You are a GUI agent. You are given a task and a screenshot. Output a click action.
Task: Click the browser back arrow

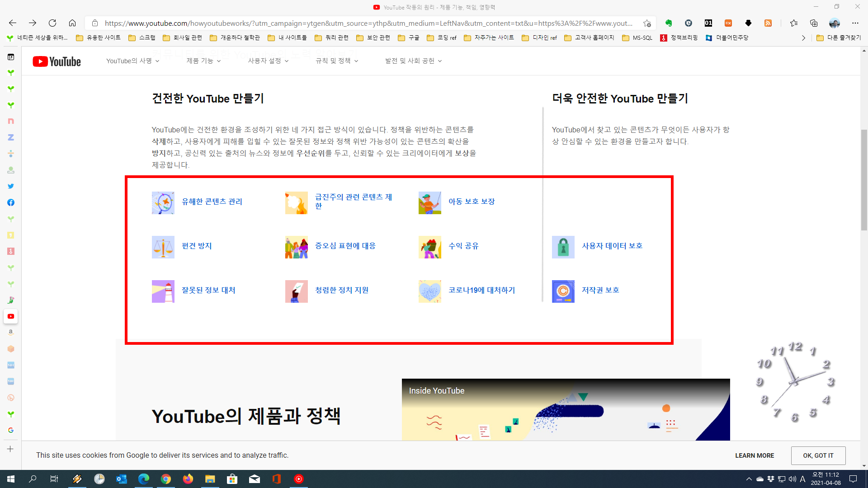[x=13, y=23]
